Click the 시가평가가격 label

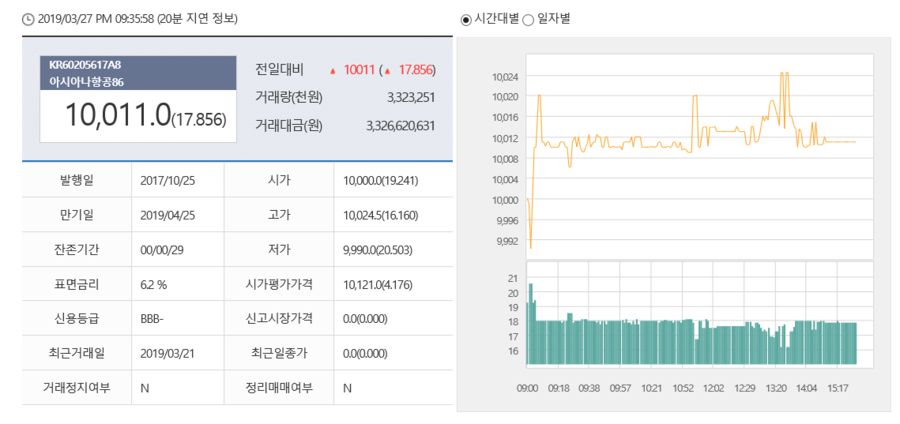pyautogui.click(x=279, y=283)
